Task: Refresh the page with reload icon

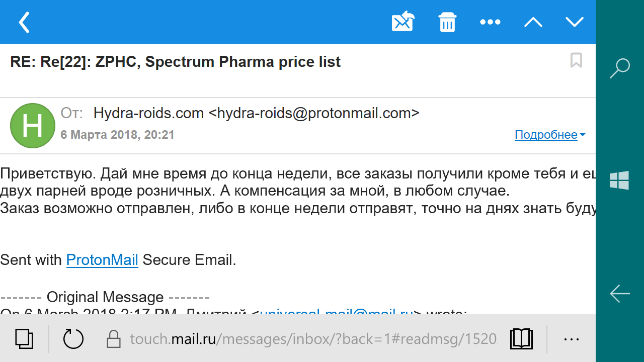Action: click(73, 339)
